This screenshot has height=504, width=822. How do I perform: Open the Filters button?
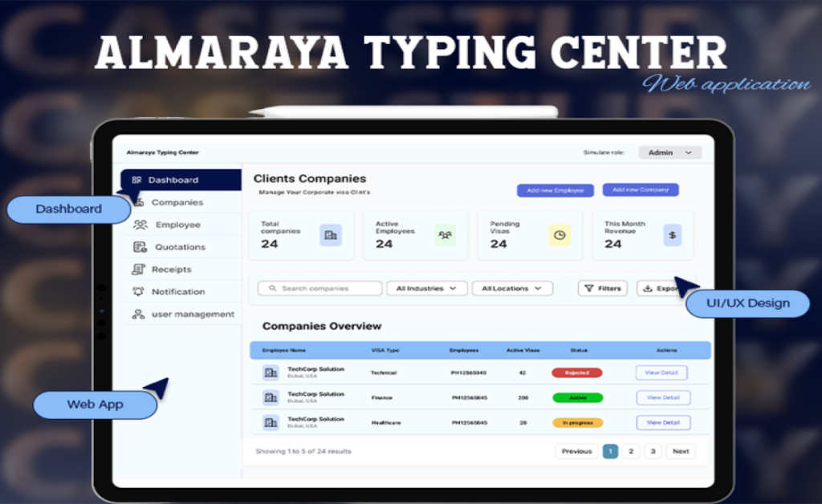point(603,288)
